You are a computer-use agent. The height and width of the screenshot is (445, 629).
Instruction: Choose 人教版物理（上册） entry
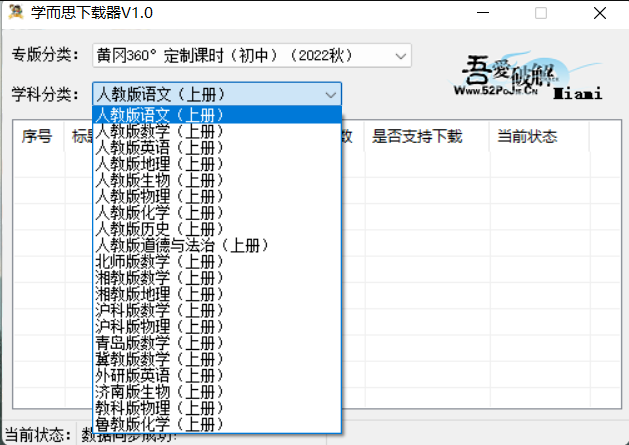[217, 197]
